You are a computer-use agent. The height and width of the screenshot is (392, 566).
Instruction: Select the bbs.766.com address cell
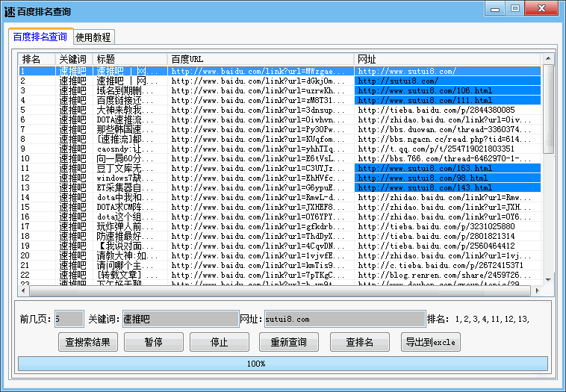447,159
